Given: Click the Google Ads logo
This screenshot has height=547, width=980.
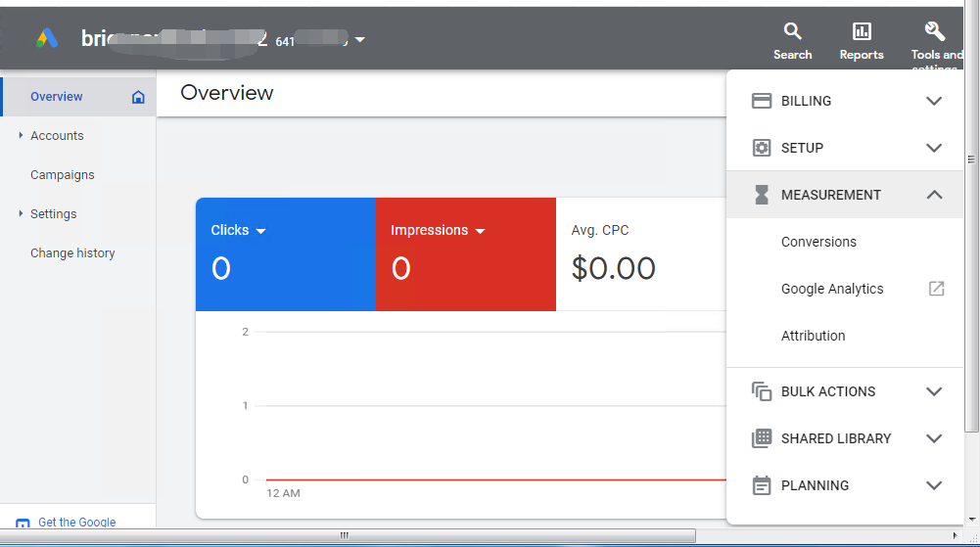Looking at the screenshot, I should pyautogui.click(x=47, y=39).
